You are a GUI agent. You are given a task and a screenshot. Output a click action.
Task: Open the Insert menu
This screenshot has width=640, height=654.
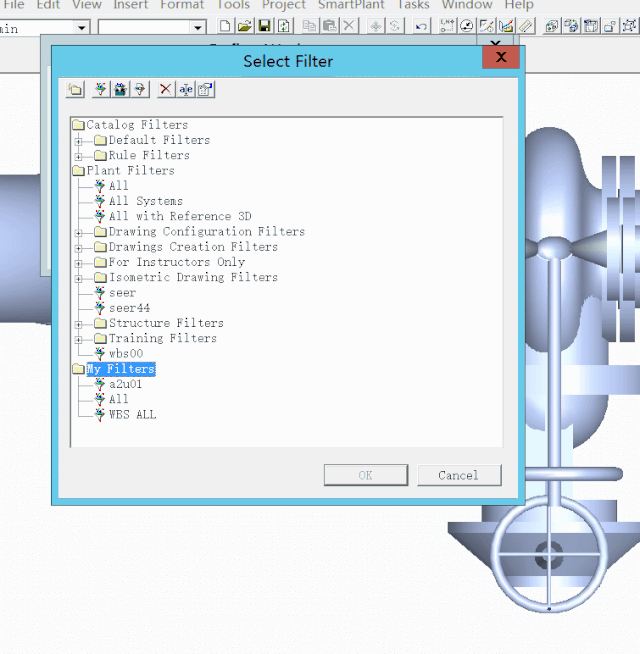pos(131,5)
